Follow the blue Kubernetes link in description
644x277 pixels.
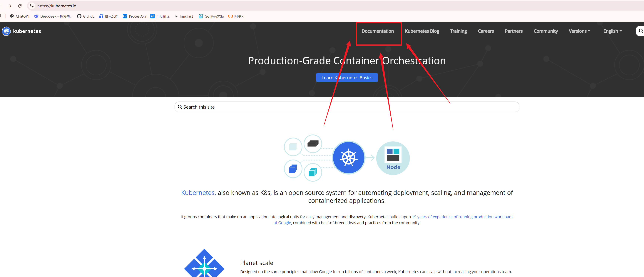(x=198, y=193)
